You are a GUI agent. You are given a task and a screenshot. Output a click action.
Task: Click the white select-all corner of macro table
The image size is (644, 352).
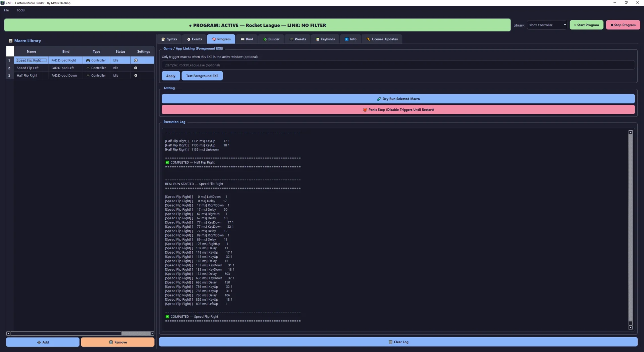(x=10, y=51)
